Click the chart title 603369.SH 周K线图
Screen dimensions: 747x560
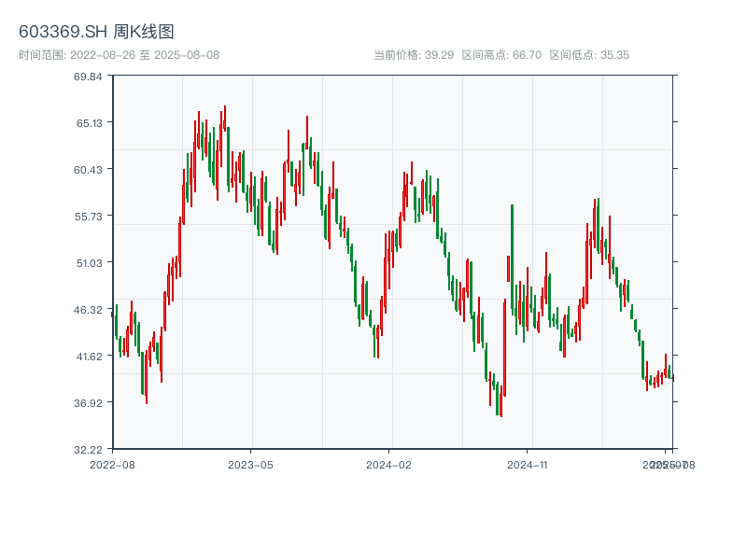(96, 32)
